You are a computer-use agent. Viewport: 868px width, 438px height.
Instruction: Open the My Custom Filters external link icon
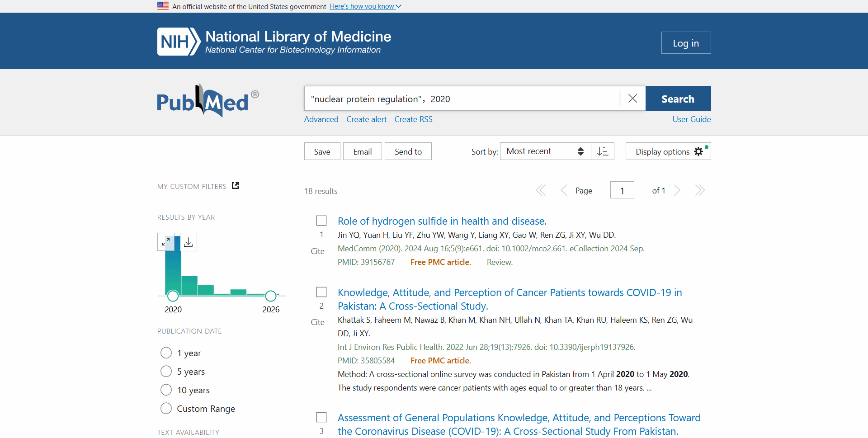point(235,186)
